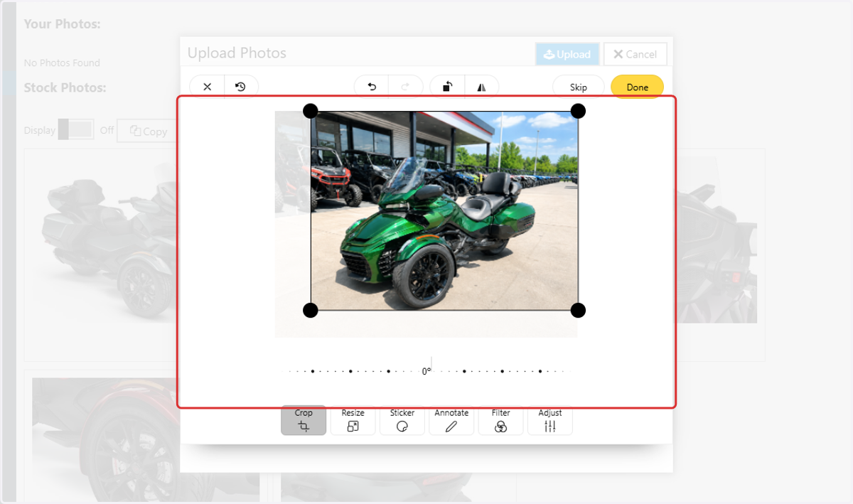
Task: Click the Copy button under Stock Photos
Action: [147, 131]
